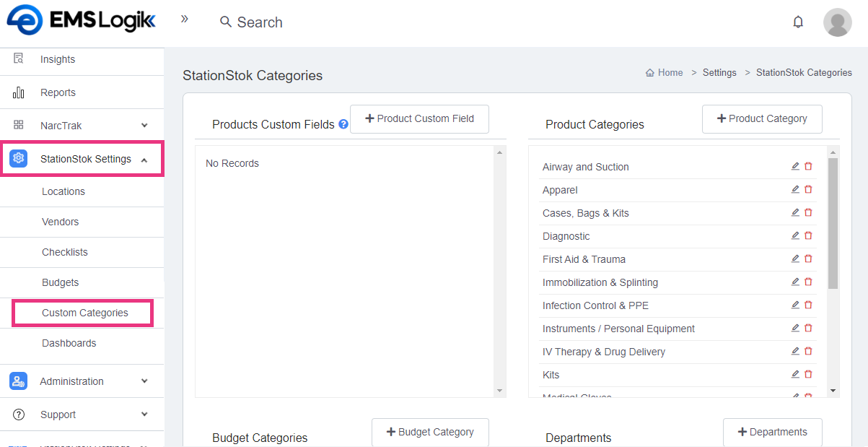Click the Settings breadcrumb
This screenshot has height=447, width=868.
(719, 73)
